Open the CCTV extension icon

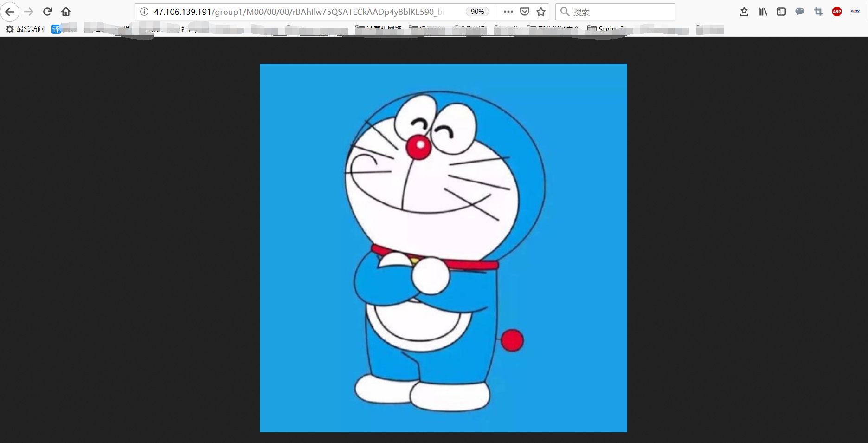pyautogui.click(x=855, y=12)
